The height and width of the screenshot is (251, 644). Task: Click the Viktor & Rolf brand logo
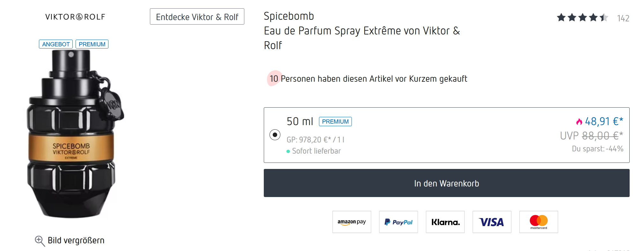pyautogui.click(x=75, y=17)
